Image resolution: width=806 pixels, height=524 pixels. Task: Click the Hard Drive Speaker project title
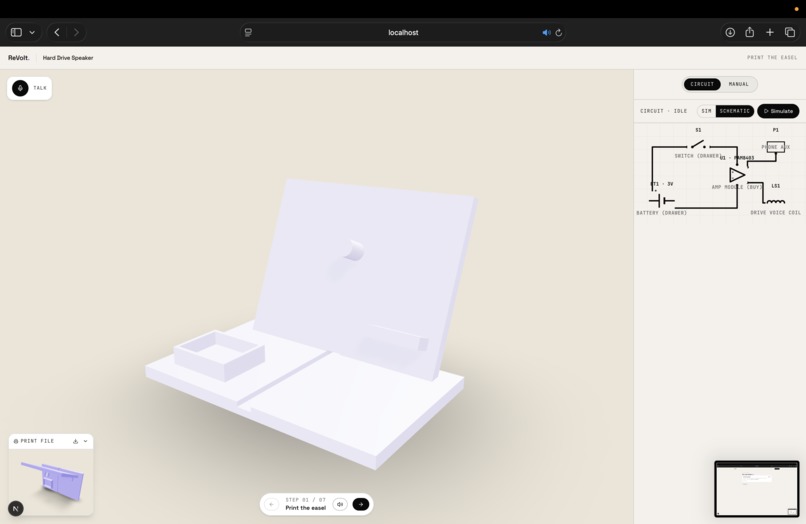(68, 58)
